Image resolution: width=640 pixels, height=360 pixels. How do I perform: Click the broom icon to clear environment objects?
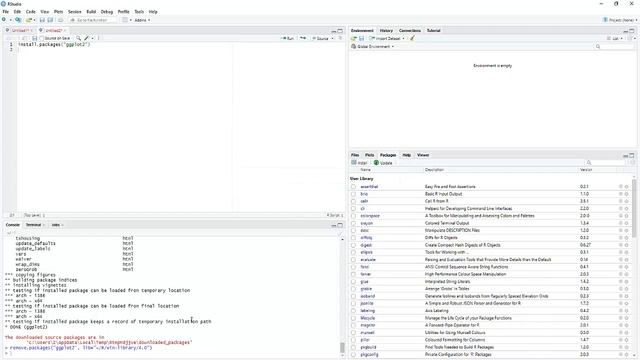coord(412,38)
